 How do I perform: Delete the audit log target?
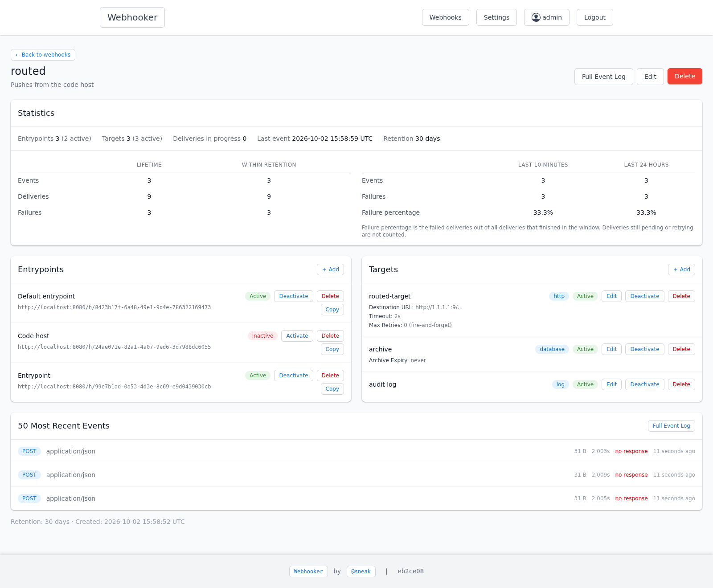coord(681,384)
